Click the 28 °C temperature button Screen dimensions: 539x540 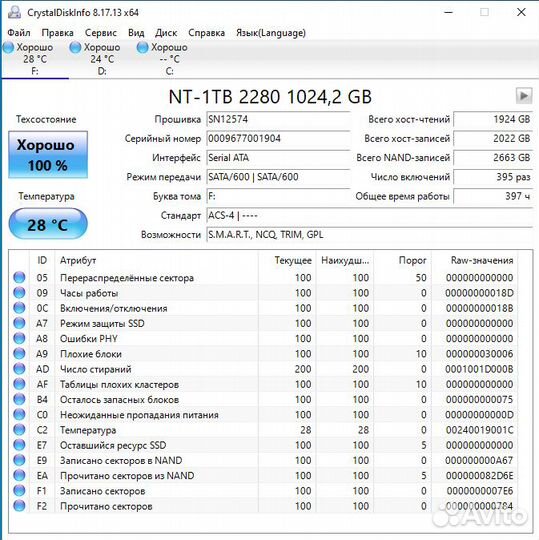point(48,224)
